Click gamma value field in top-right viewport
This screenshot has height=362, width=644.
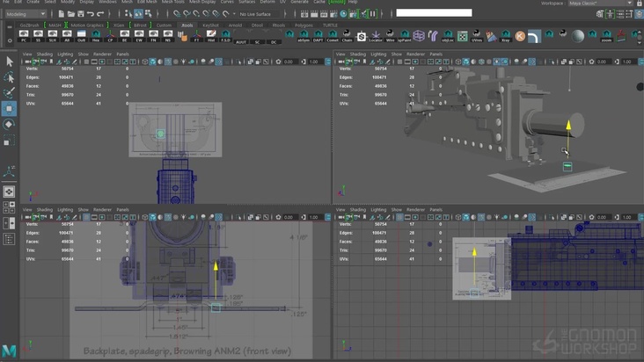pos(627,62)
